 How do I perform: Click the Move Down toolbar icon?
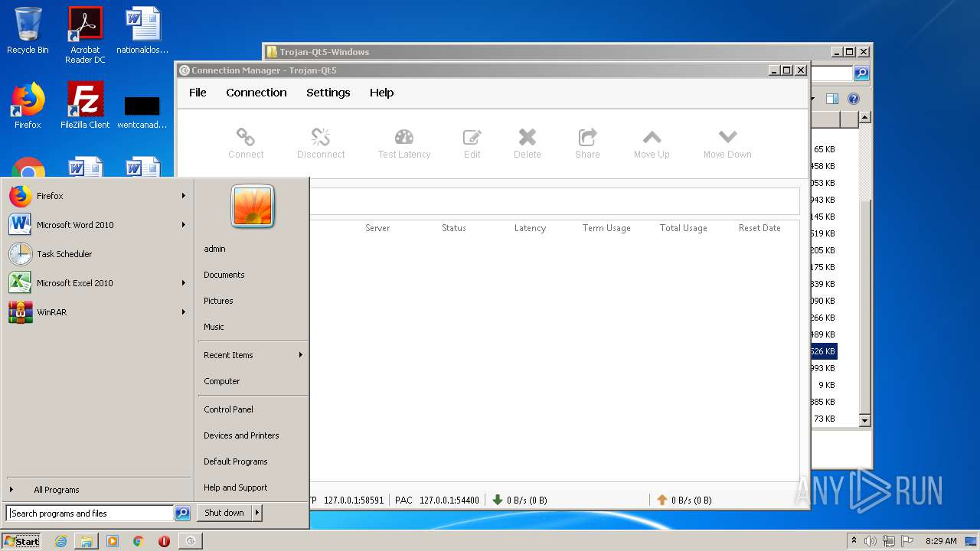[727, 143]
